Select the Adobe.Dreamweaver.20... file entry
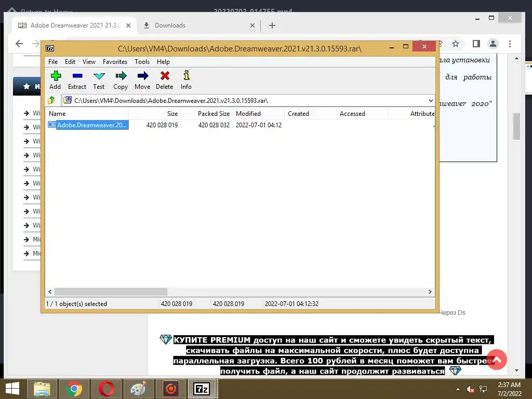Viewport: 532px width, 399px height. tap(88, 125)
